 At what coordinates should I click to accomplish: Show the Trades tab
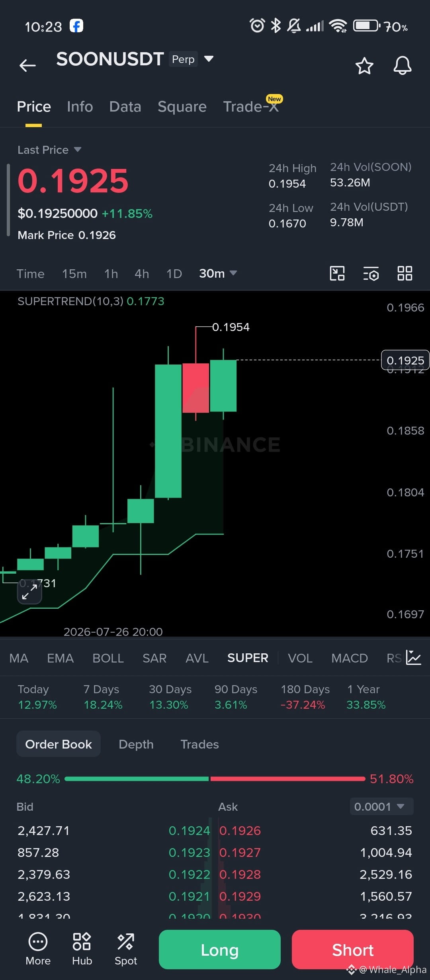pos(199,744)
